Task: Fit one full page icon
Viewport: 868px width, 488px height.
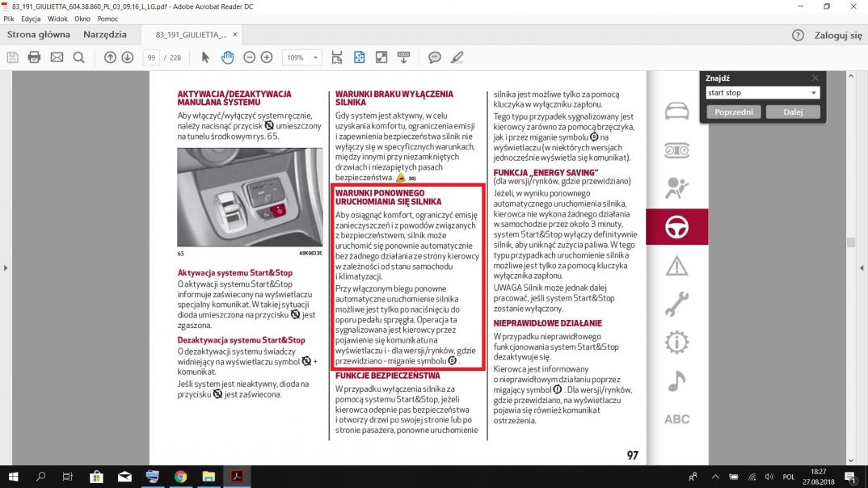Action: [x=360, y=57]
